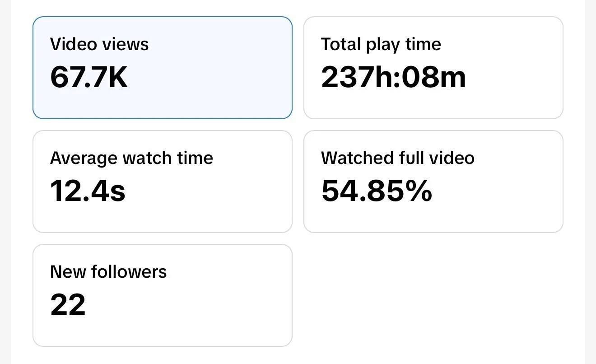Click the "Watched full video" label text
Image resolution: width=596 pixels, height=364 pixels.
coord(398,158)
